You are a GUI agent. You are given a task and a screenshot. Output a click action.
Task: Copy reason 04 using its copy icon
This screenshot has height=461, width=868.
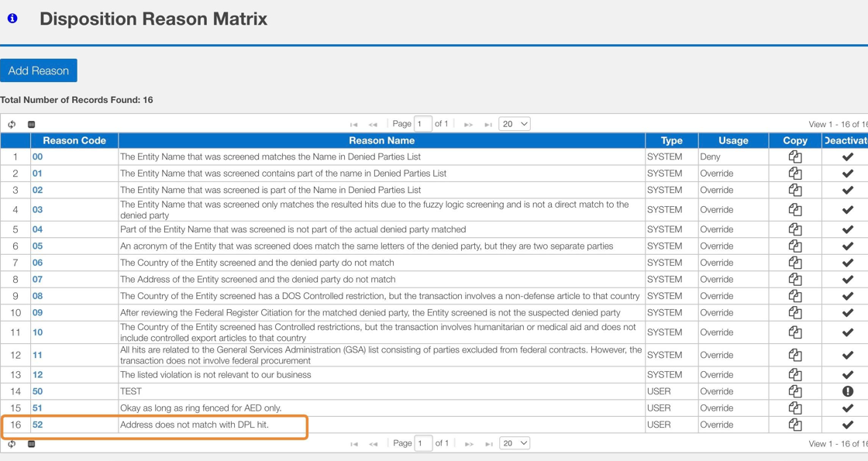(795, 229)
